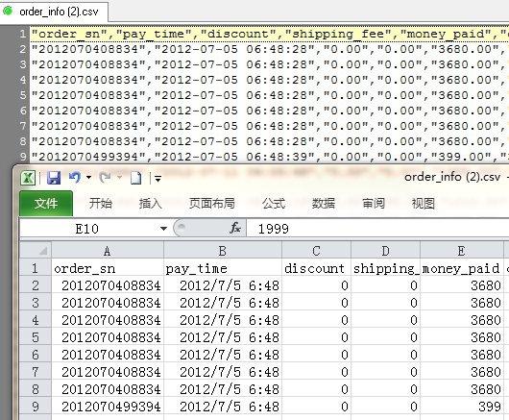Switch to the 视图 ribbon tab
Screen dimensions: 509x420
[x=424, y=204]
